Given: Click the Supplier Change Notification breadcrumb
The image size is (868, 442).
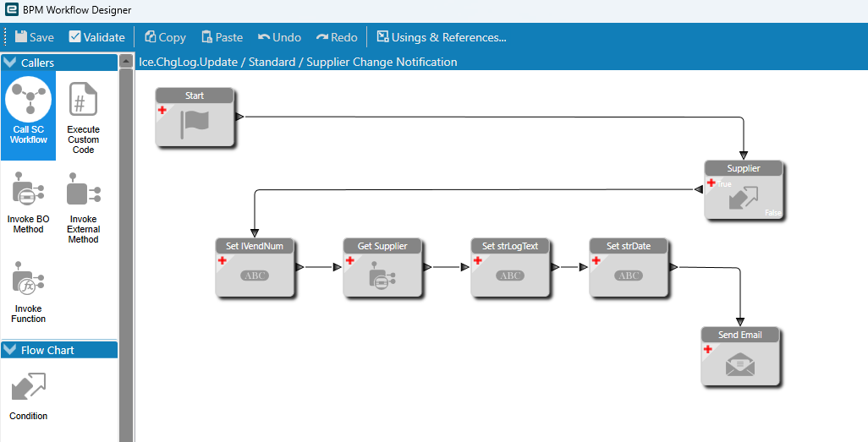Looking at the screenshot, I should coord(382,62).
